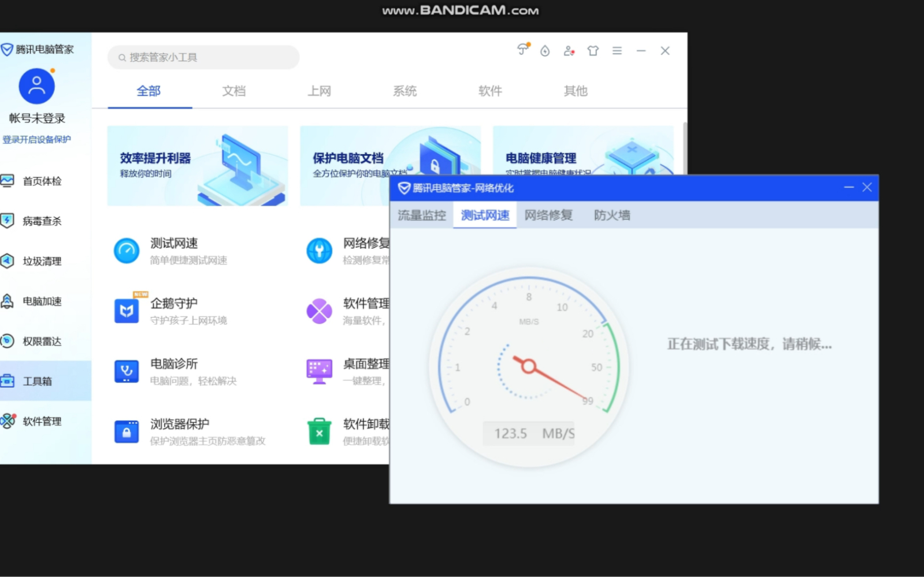This screenshot has height=577, width=924.
Task: Open the 流量监控 tab in 网络优化 window
Action: [x=422, y=215]
